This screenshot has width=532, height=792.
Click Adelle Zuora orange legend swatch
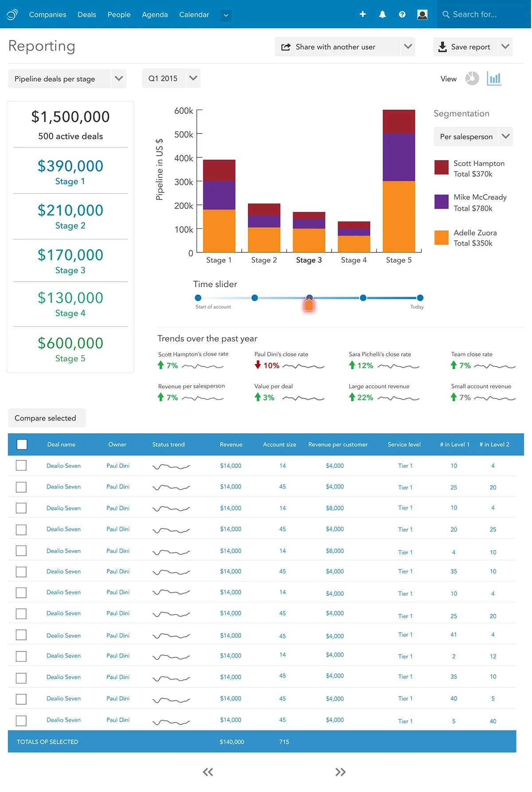pos(442,238)
